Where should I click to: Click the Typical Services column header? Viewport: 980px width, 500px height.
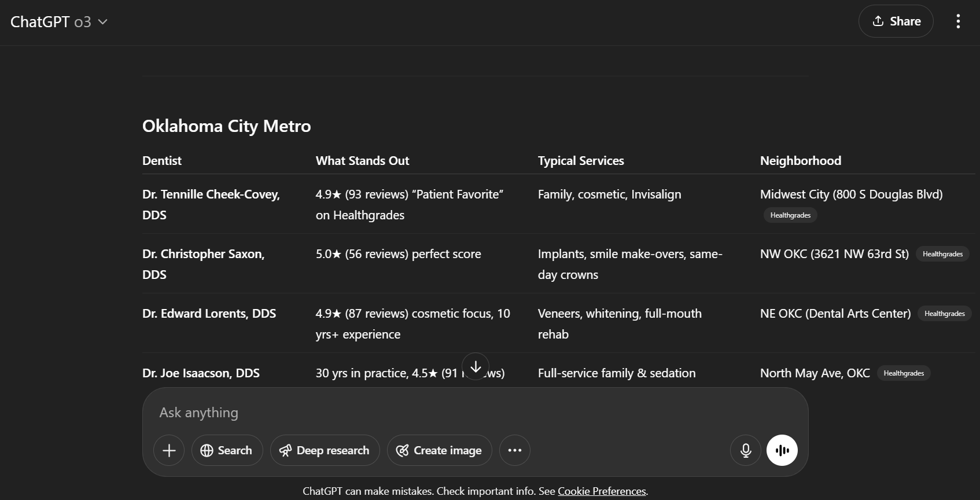pyautogui.click(x=581, y=161)
